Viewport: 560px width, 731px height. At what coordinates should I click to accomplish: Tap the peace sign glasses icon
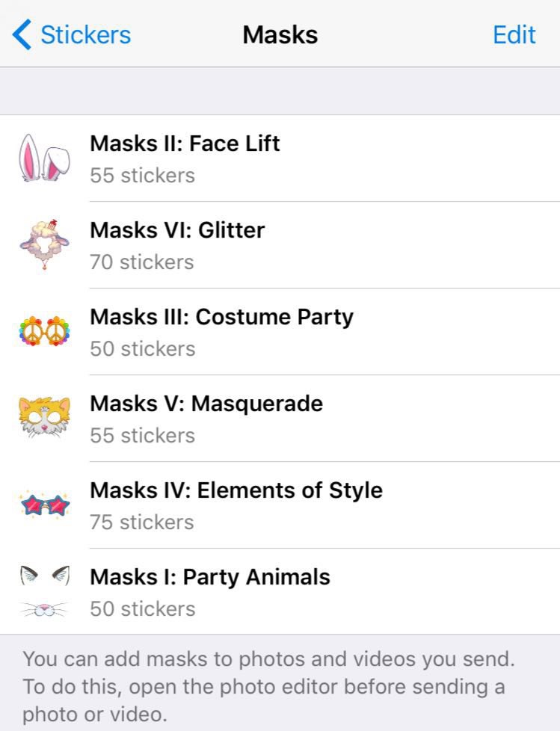44,331
